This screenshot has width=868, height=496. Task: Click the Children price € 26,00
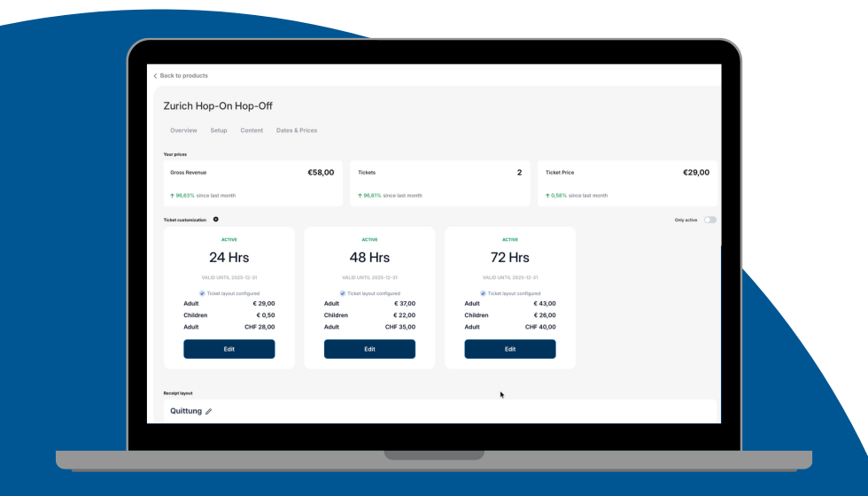pyautogui.click(x=545, y=315)
